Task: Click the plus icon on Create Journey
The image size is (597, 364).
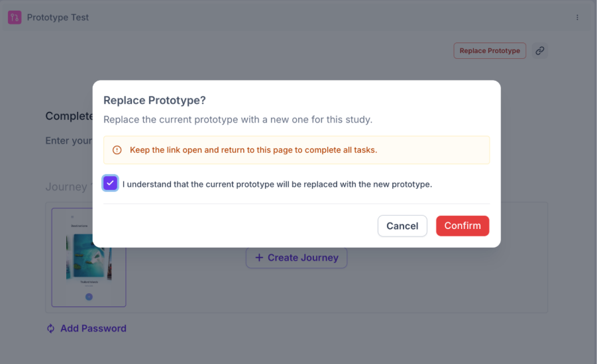Action: tap(259, 257)
